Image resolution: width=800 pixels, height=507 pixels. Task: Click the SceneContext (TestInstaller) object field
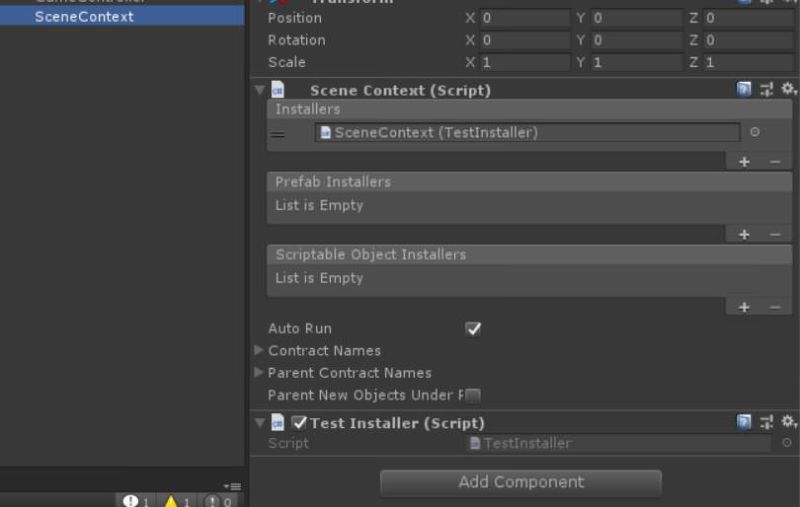[x=527, y=133]
